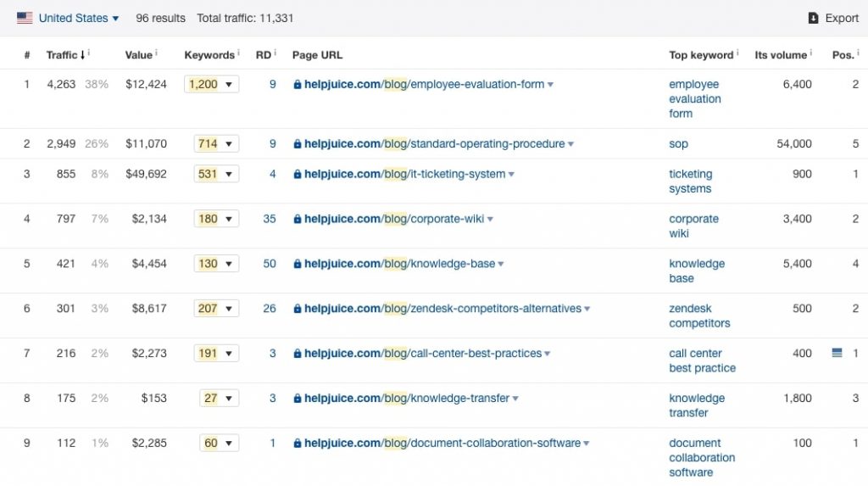This screenshot has height=486, width=868.
Task: Open the standard-operating-procedure page URL
Action: [435, 143]
